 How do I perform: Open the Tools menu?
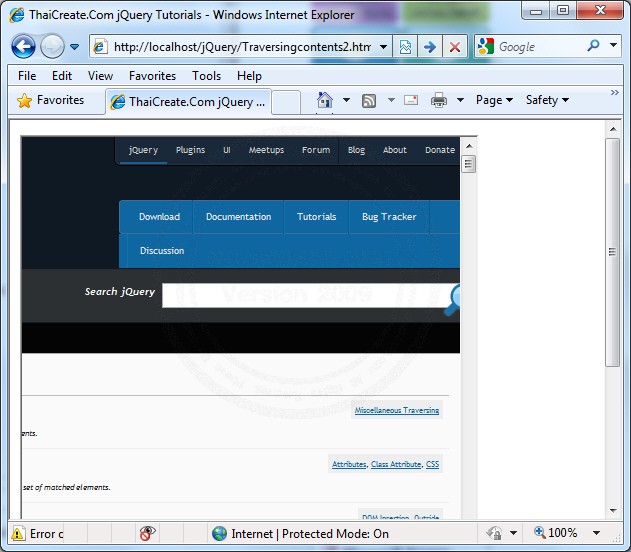(x=206, y=76)
